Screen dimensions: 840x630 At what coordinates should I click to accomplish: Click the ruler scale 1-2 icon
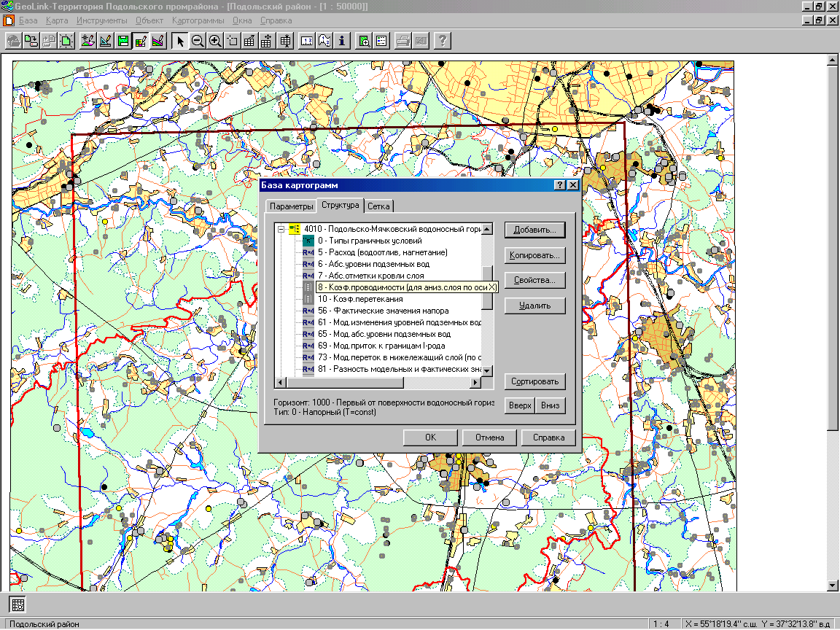pos(307,41)
